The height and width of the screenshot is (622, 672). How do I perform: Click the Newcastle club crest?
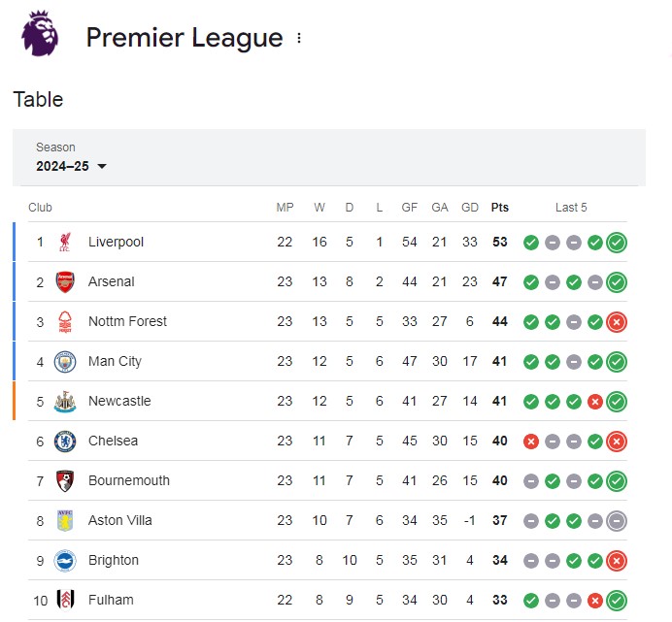pos(65,402)
